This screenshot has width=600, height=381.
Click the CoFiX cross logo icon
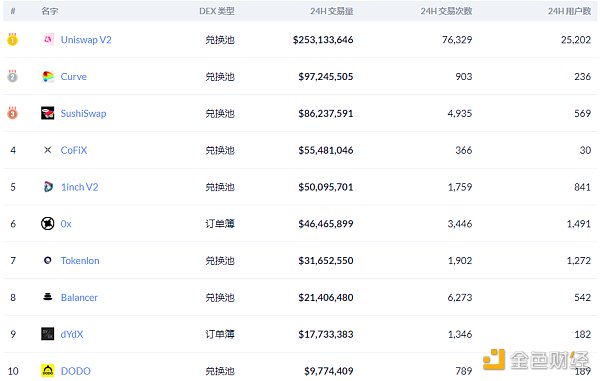(x=48, y=150)
